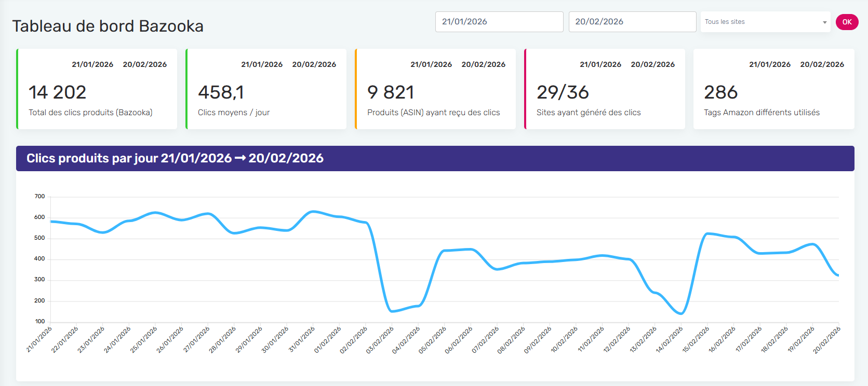The image size is (868, 386).
Task: Click the 'Tags Amazon différents utilisés' card
Action: tap(773, 89)
